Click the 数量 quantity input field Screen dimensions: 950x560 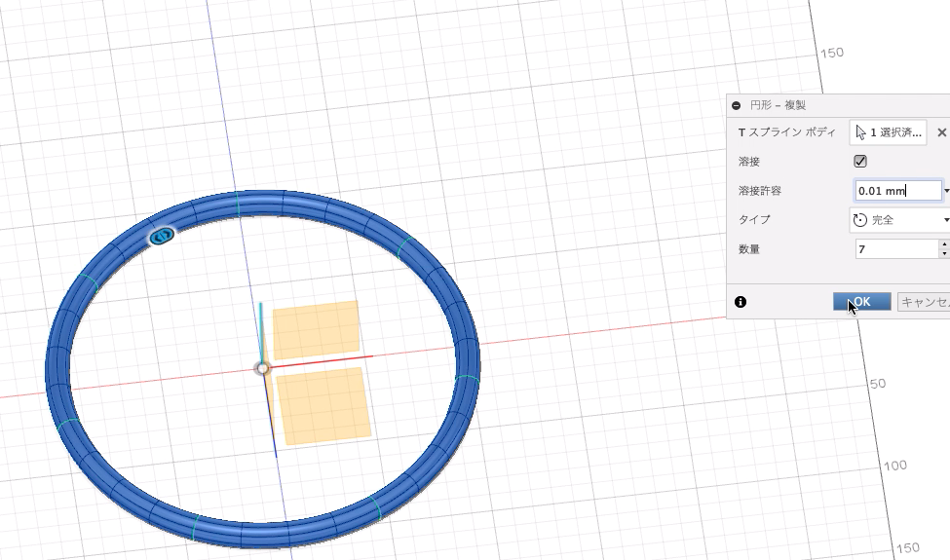click(x=896, y=248)
